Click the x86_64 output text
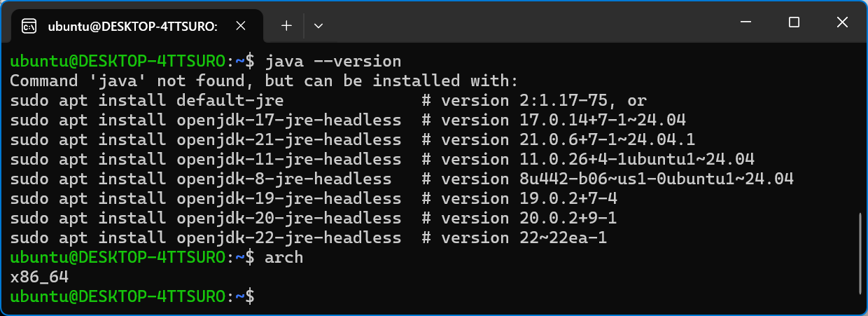This screenshot has width=868, height=316. (39, 277)
